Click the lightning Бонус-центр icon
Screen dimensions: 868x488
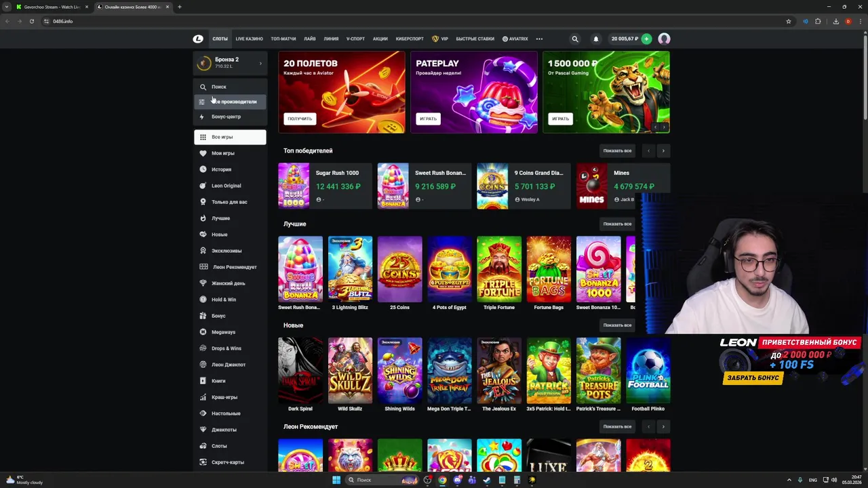pos(201,117)
